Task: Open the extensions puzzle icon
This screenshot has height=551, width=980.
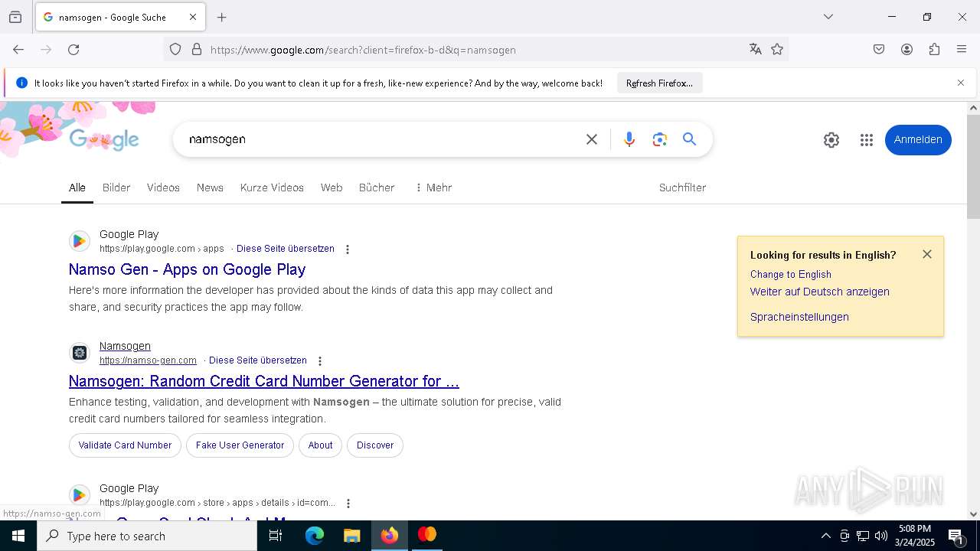Action: pyautogui.click(x=934, y=50)
